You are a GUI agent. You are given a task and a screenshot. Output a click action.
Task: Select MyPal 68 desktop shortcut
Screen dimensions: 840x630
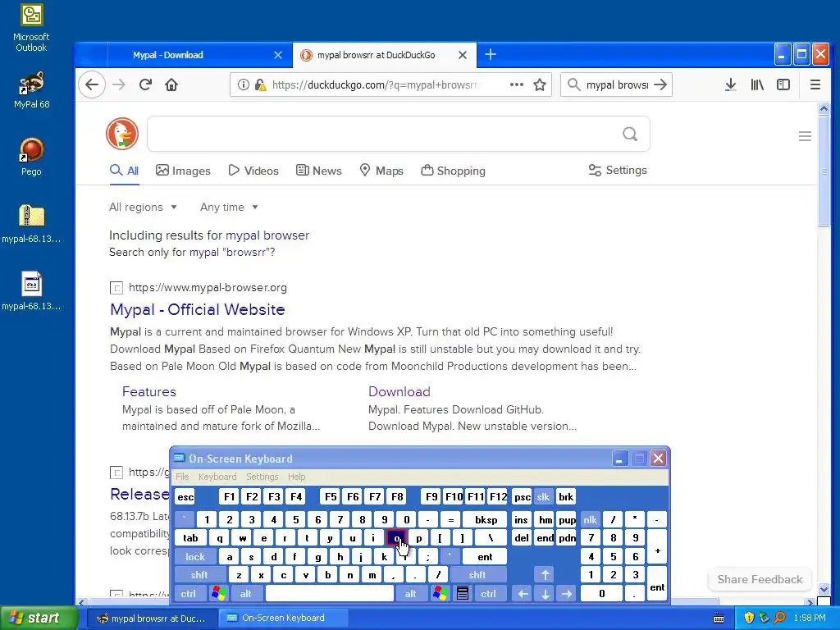click(x=32, y=90)
